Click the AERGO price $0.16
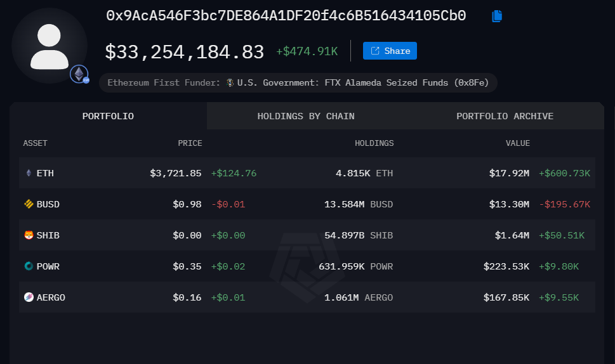The width and height of the screenshot is (615, 364). 187,297
